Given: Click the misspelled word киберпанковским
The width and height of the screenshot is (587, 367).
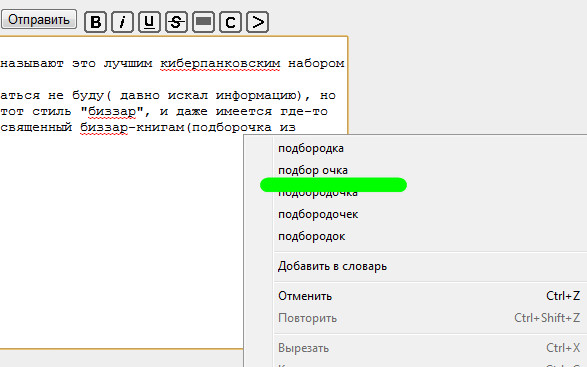Looking at the screenshot, I should coord(220,64).
